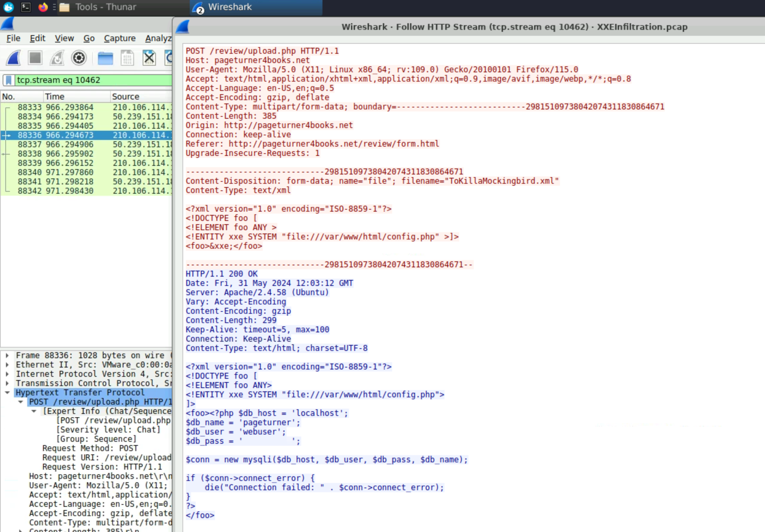Click the restart capture icon

click(x=57, y=58)
